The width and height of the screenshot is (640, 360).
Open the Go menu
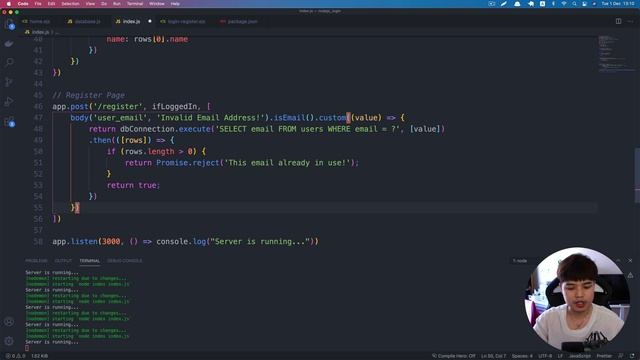click(x=104, y=4)
